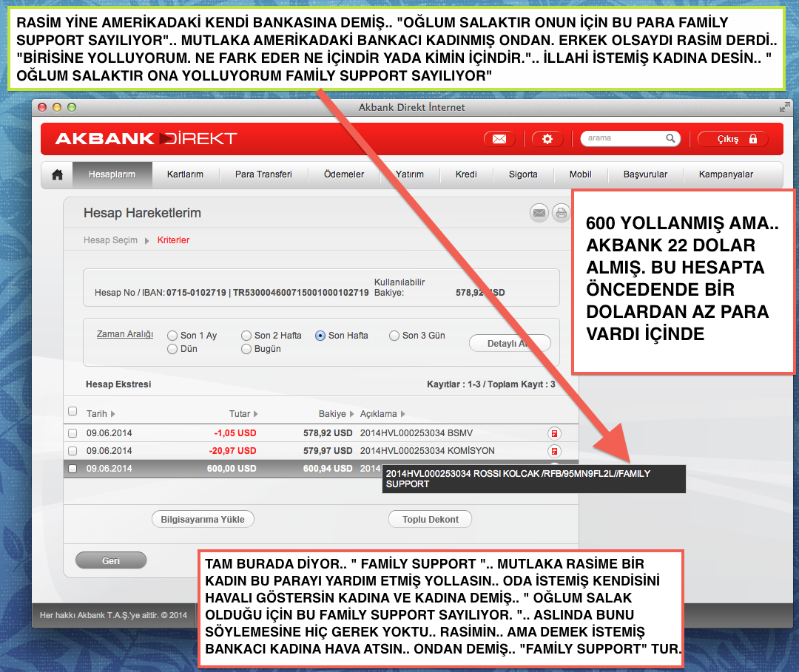
Task: Check the -1,05 USD BSMV row
Action: [x=73, y=433]
